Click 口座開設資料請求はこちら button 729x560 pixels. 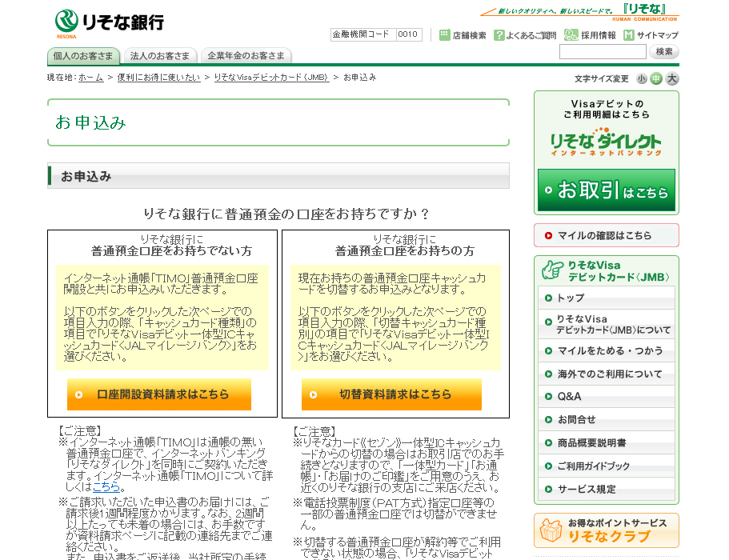click(x=159, y=394)
